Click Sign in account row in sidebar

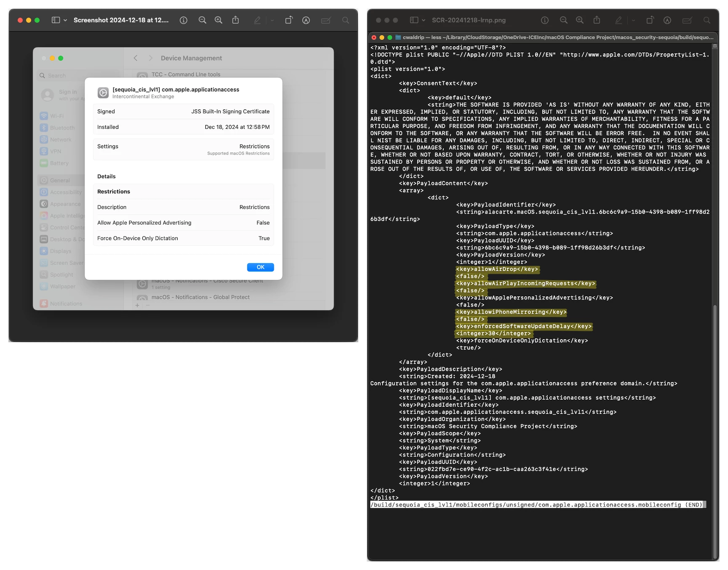click(x=62, y=95)
